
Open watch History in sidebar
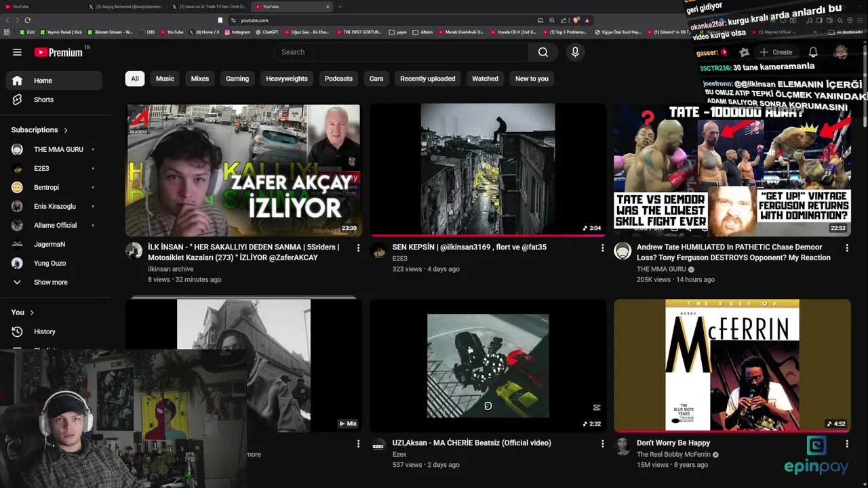[54, 331]
